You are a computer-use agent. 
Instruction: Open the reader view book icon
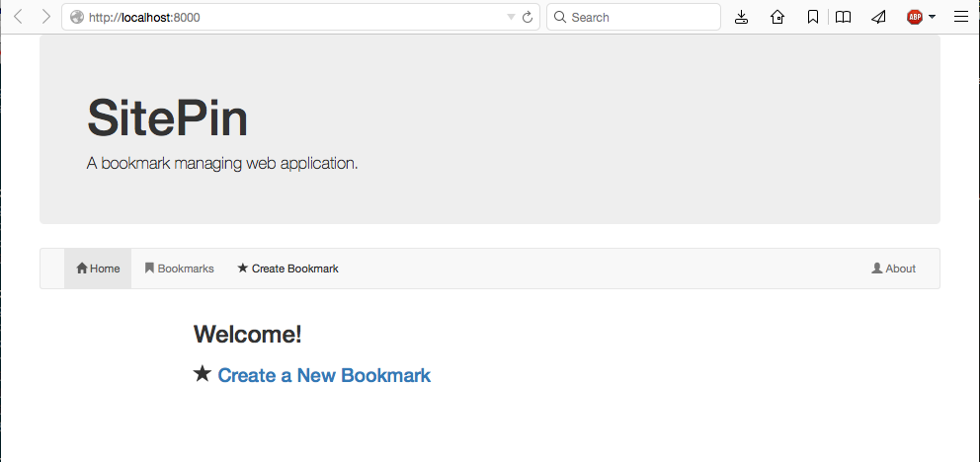pos(843,17)
